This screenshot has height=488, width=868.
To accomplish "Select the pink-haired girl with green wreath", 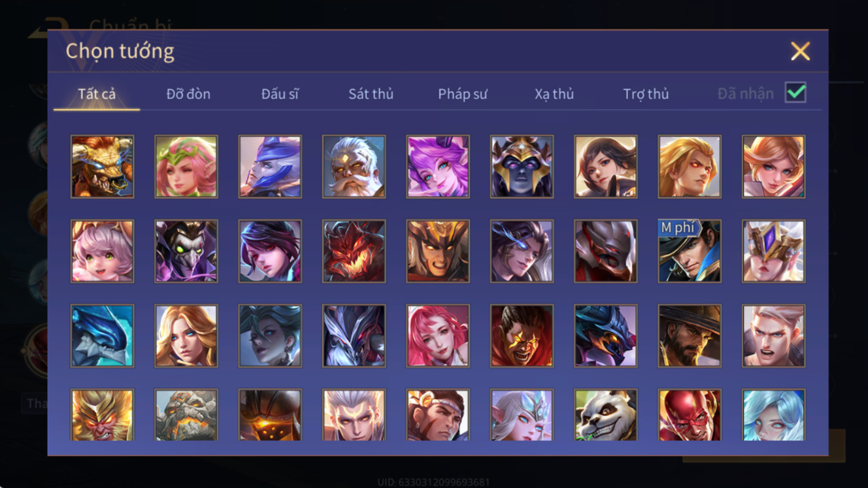I will click(x=186, y=167).
